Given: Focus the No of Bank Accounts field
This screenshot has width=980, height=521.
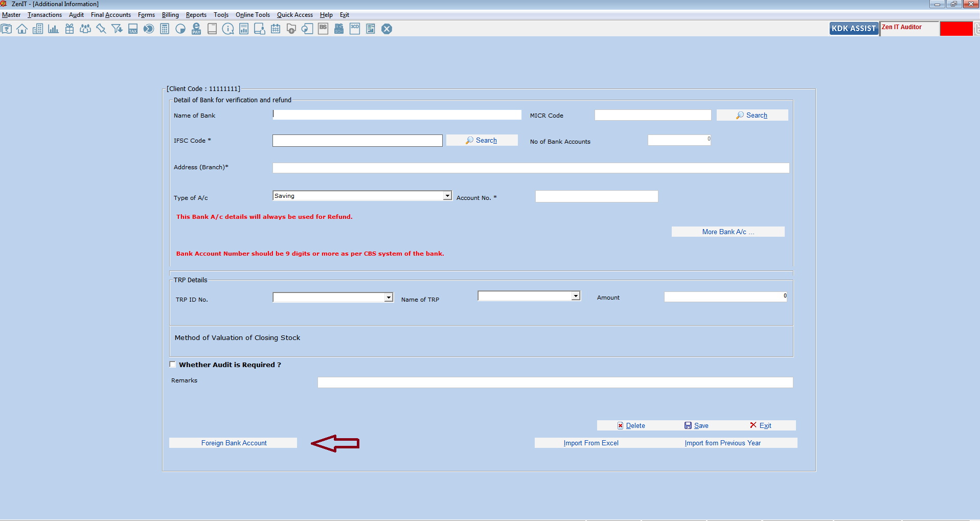Looking at the screenshot, I should click(679, 140).
